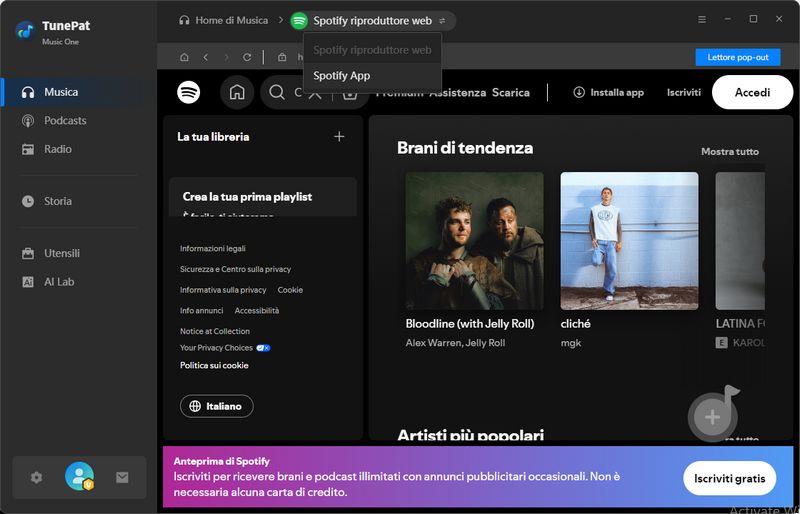Click the Spotify search magnifier icon
The height and width of the screenshot is (514, 800).
(x=277, y=92)
